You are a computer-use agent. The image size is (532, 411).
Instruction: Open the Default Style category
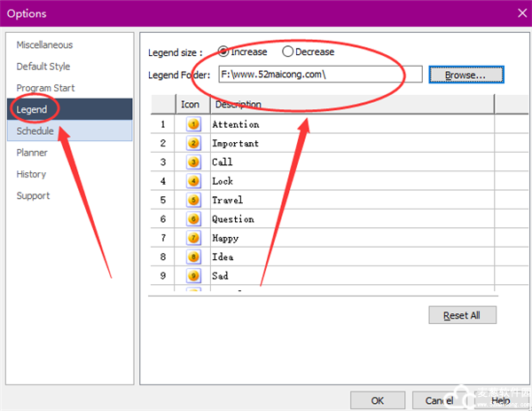click(x=43, y=67)
